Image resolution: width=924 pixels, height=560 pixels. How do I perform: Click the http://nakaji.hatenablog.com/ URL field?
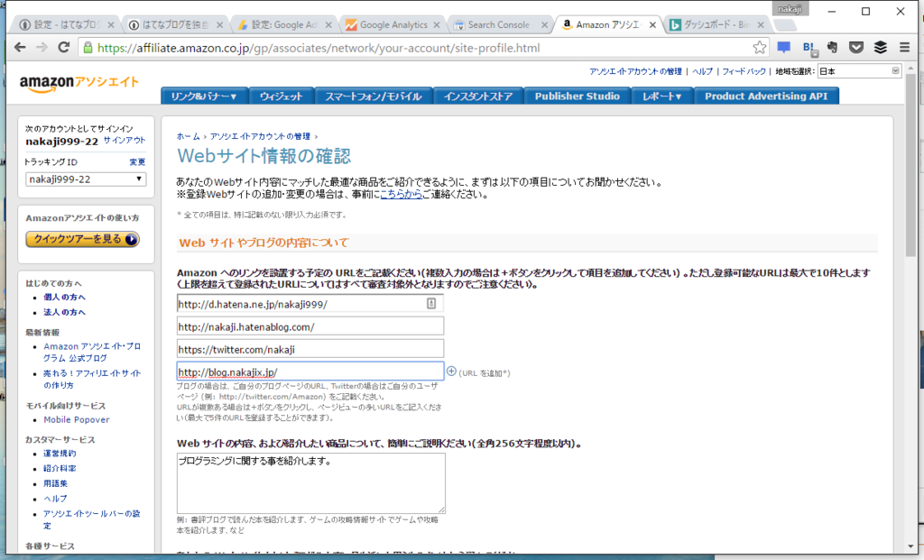pyautogui.click(x=310, y=326)
